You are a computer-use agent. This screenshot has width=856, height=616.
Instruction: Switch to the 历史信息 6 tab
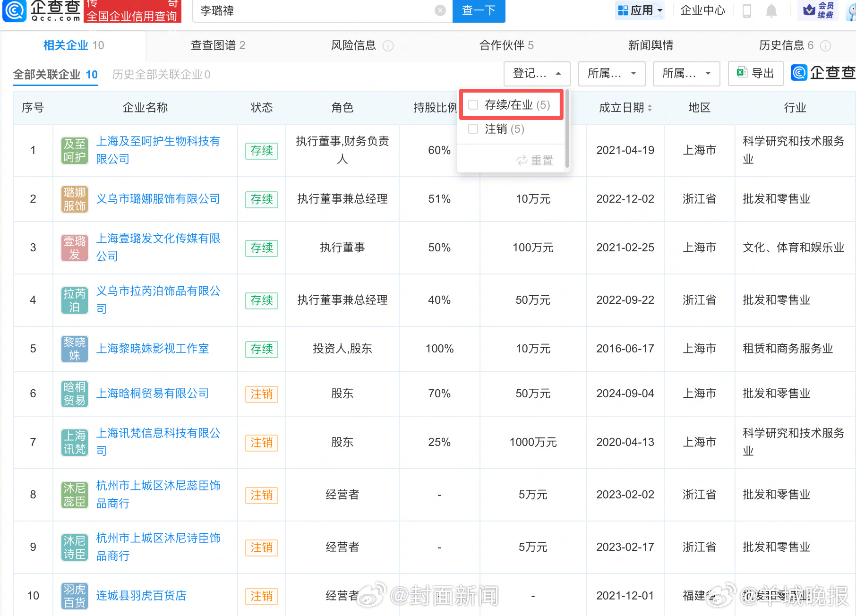[786, 45]
